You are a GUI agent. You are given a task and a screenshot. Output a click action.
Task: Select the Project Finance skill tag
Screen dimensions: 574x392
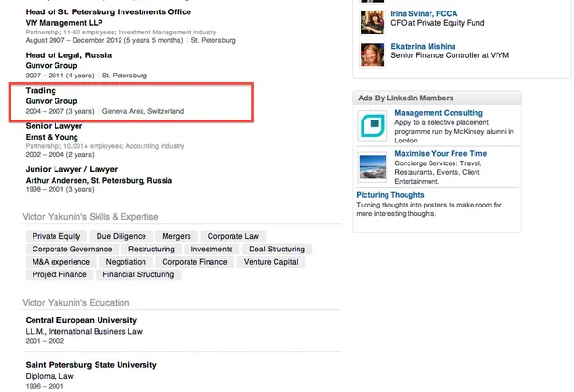click(59, 274)
